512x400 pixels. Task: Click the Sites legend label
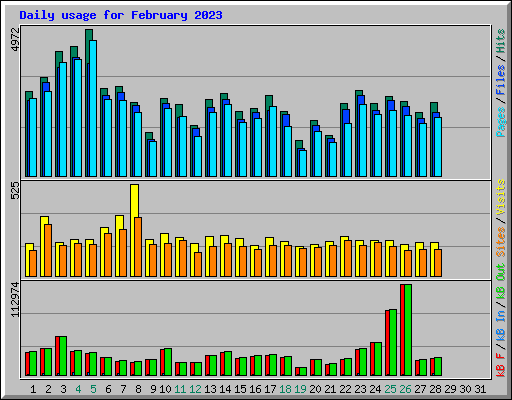[501, 242]
